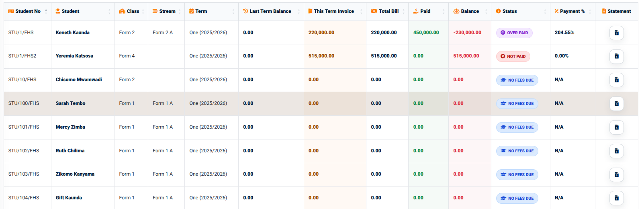Screen dimensions: 644x209
Task: Open statement for Sarah Tembo
Action: point(616,104)
